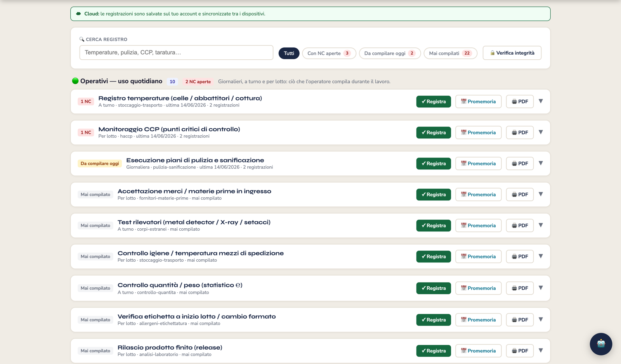621x364 pixels.
Task: Click printer icon in Verifica etichetta PDF
Action: 514,320
